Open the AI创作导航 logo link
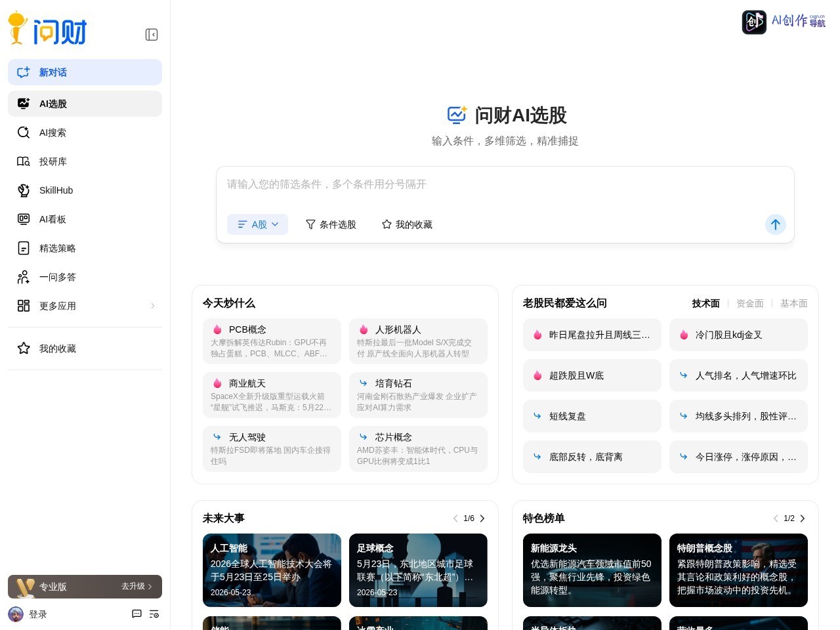Image resolution: width=840 pixels, height=630 pixels. (784, 22)
